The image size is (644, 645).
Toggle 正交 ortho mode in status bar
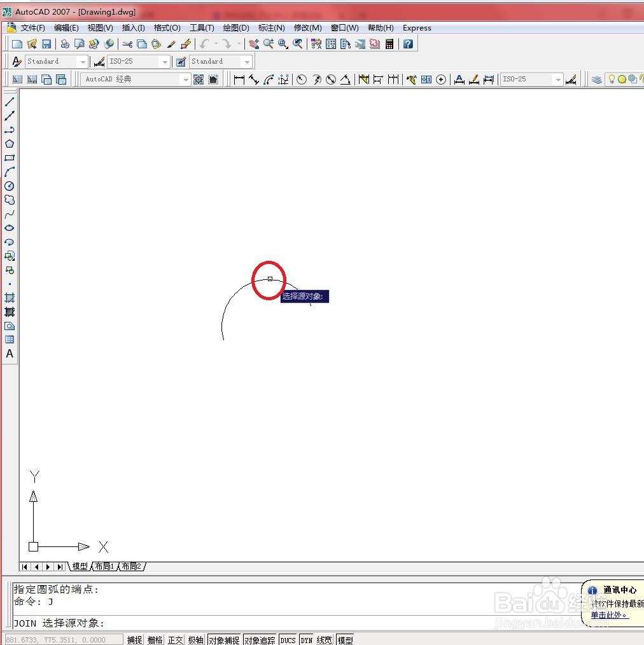tap(175, 640)
